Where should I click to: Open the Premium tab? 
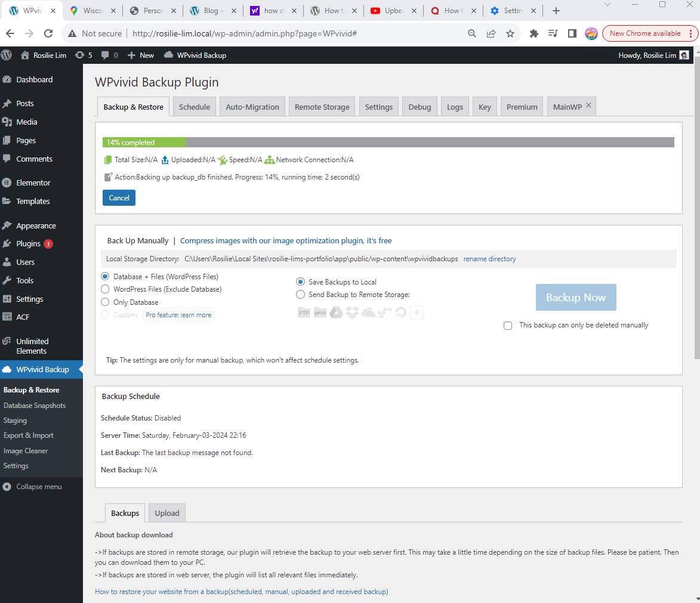click(x=522, y=107)
